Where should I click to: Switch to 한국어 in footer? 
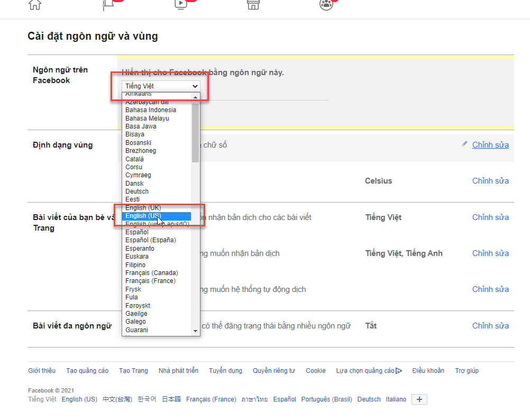click(x=147, y=399)
